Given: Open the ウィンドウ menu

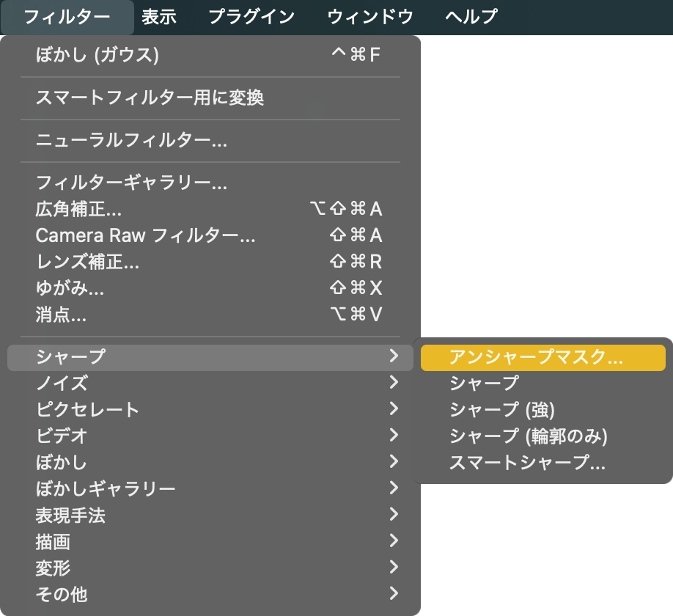Looking at the screenshot, I should pos(370,16).
